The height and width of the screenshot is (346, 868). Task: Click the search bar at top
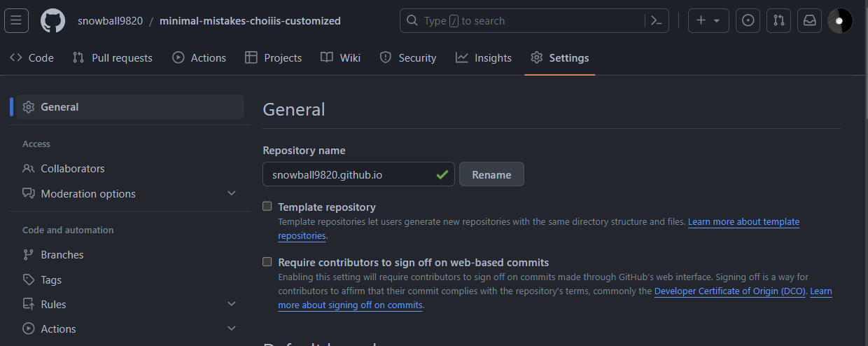pos(533,20)
